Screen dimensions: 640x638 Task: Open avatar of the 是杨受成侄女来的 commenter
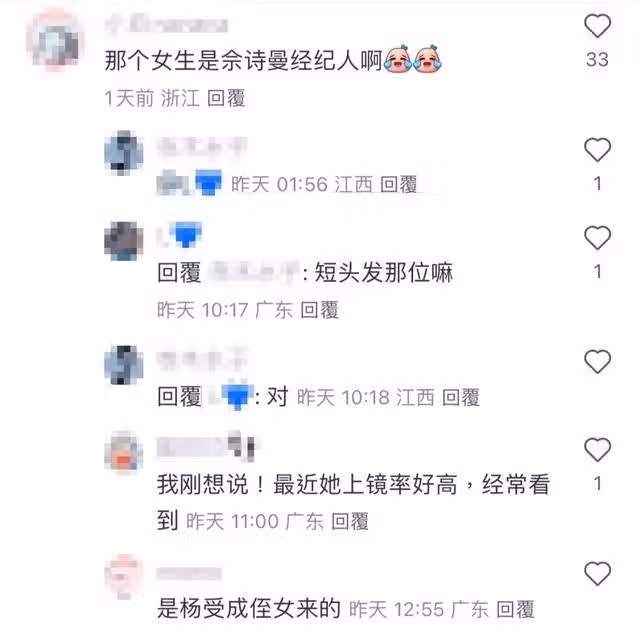(x=124, y=576)
